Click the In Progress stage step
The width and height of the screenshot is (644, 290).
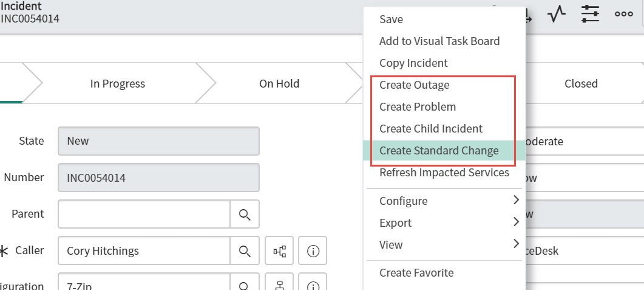click(x=118, y=84)
